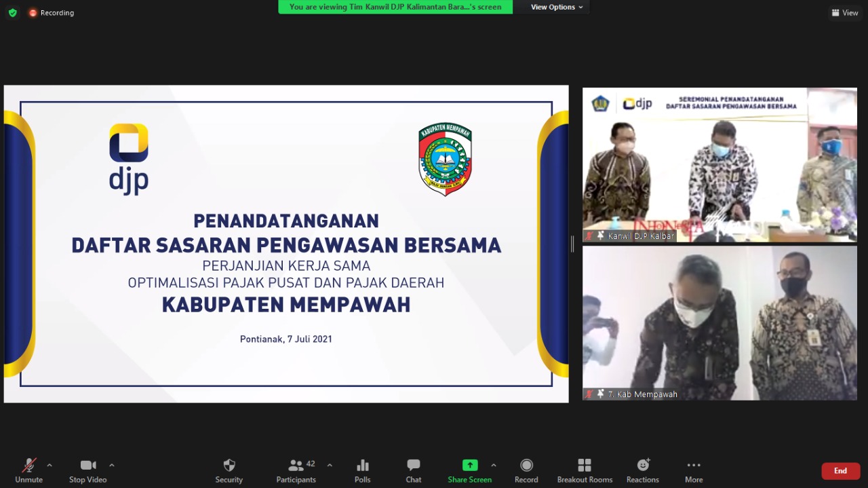Open the Chat panel
Image resolution: width=868 pixels, height=488 pixels.
[x=414, y=470]
